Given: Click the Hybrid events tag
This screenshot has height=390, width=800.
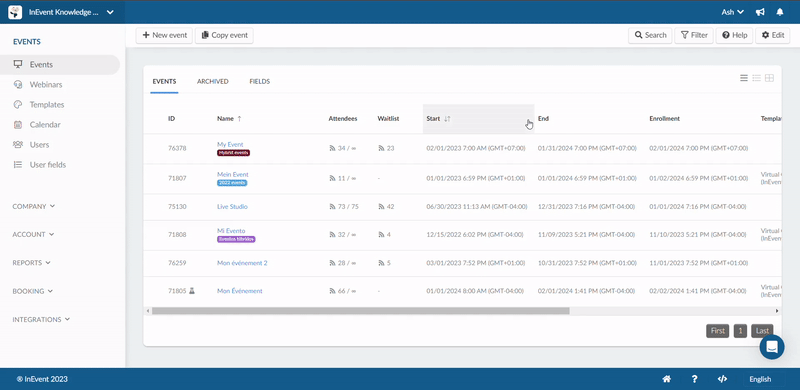Looking at the screenshot, I should (234, 153).
